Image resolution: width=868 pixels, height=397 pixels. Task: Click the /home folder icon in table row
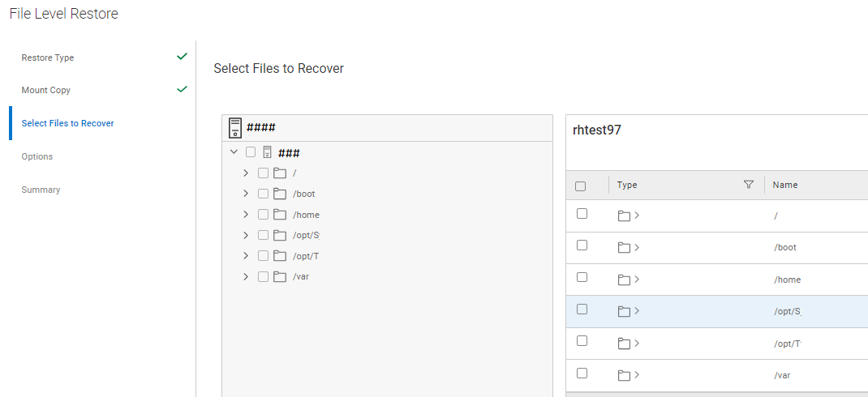624,280
